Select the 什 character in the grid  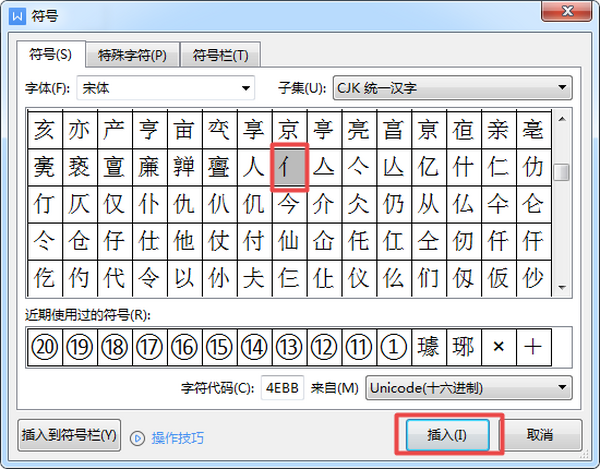[x=464, y=167]
